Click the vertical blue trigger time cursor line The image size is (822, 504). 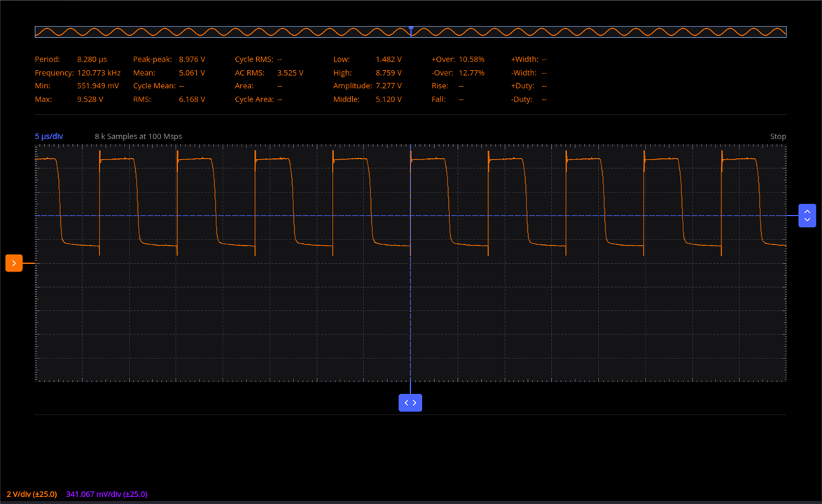click(410, 315)
